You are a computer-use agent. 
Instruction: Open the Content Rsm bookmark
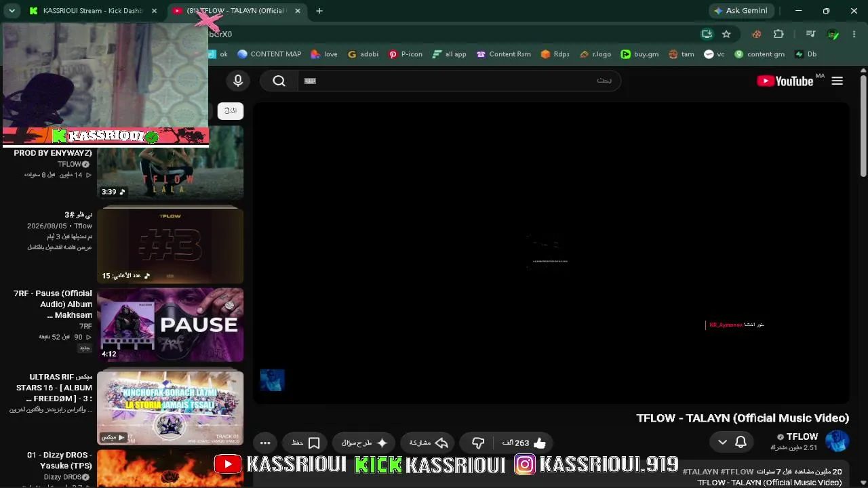pyautogui.click(x=504, y=54)
